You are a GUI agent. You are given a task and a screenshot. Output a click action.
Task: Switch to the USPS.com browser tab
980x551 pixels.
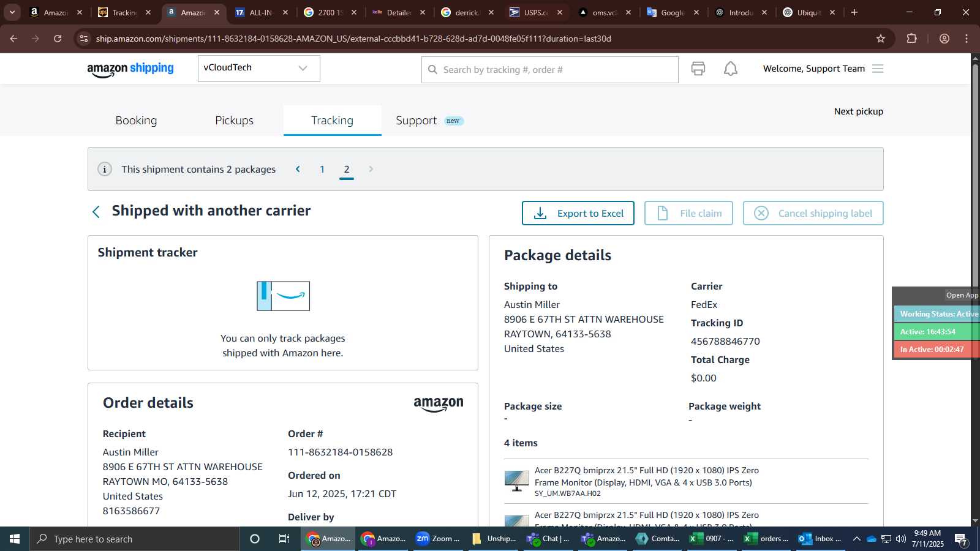click(537, 12)
